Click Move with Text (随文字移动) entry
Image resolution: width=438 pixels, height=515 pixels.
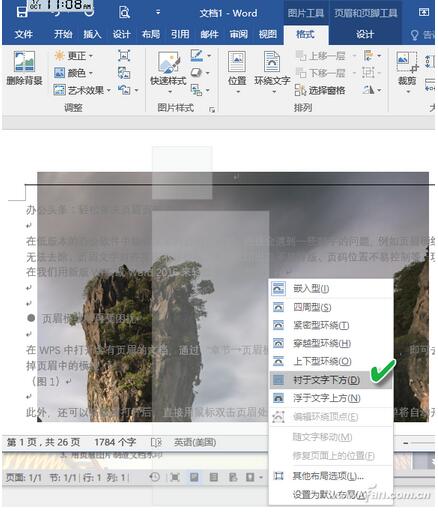click(x=331, y=437)
